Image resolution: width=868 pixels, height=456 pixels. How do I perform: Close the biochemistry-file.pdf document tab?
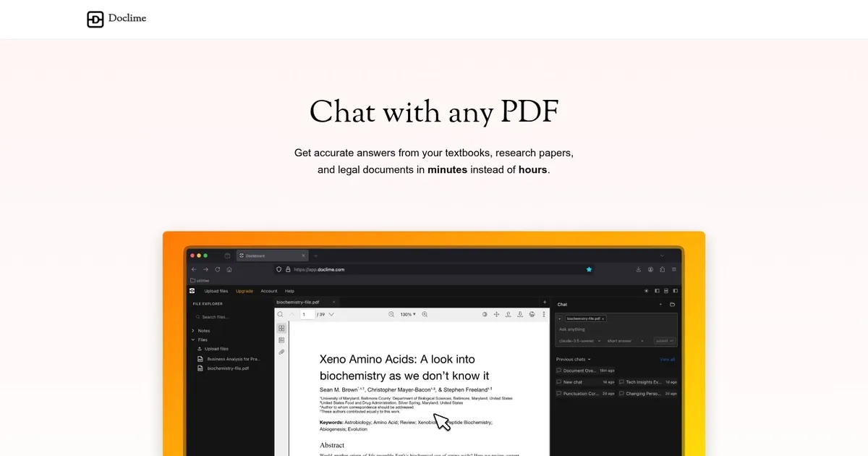pyautogui.click(x=333, y=302)
